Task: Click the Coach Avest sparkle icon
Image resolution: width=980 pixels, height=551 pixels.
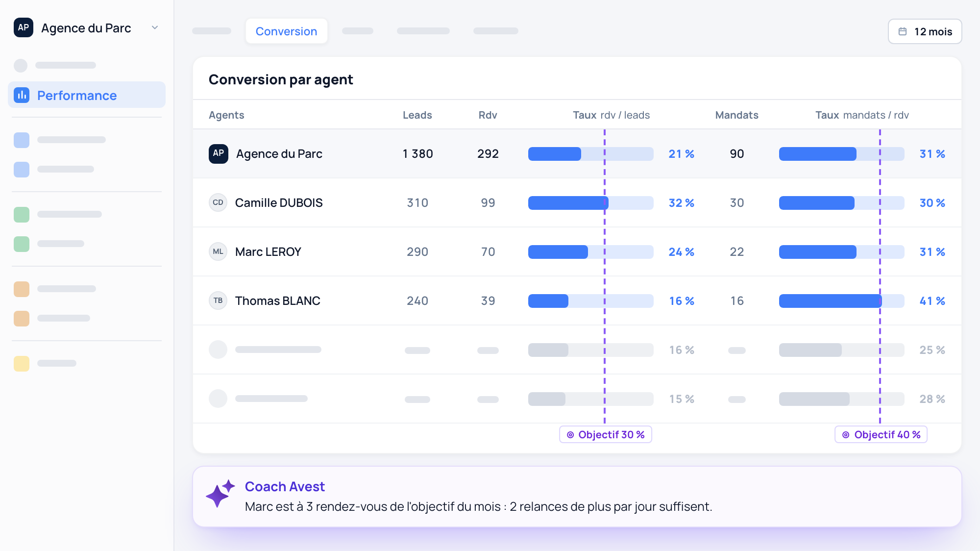Action: pos(220,494)
